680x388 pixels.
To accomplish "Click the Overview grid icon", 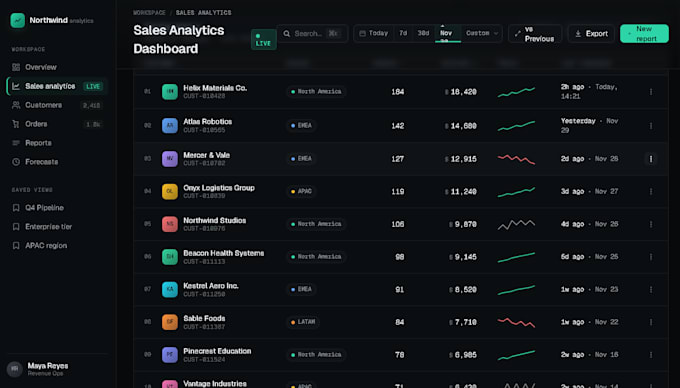I will 16,67.
